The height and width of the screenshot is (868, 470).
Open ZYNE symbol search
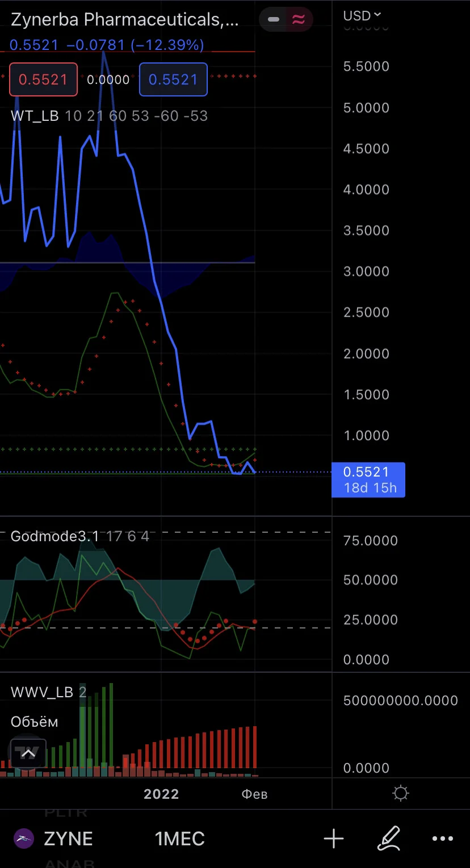68,838
